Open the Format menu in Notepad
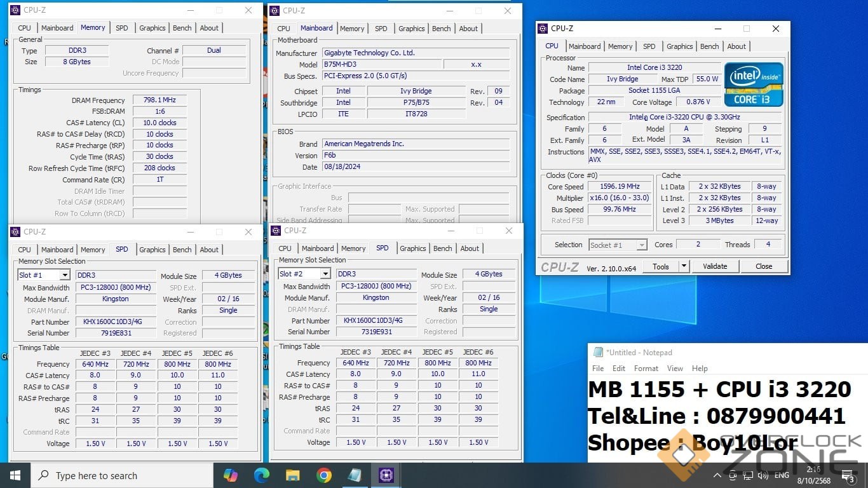Image resolution: width=868 pixels, height=488 pixels. pyautogui.click(x=646, y=369)
